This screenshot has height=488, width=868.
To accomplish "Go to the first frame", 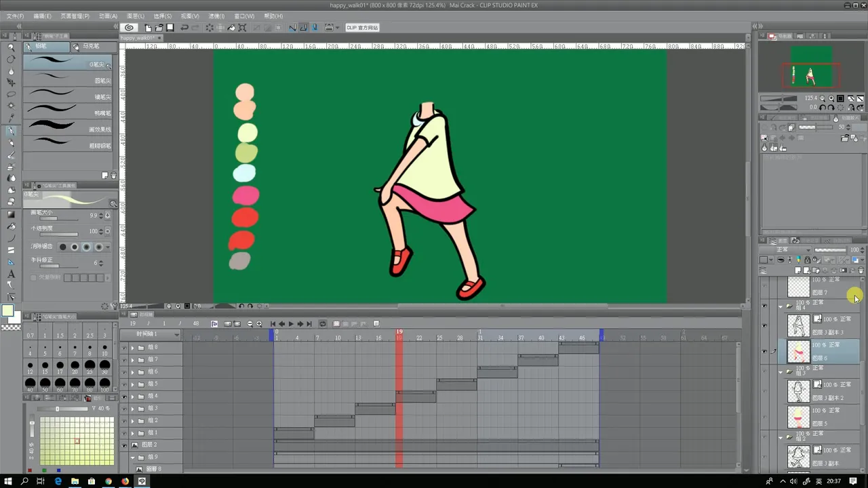I will [273, 324].
